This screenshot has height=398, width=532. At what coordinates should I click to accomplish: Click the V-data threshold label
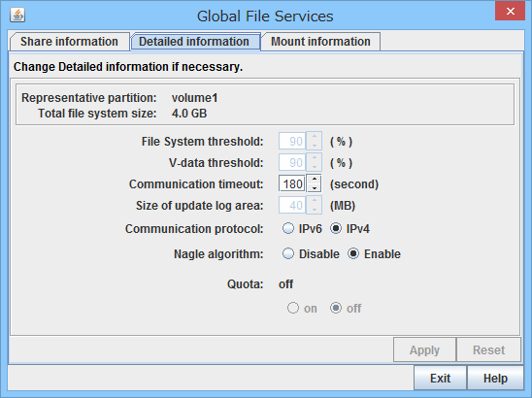[216, 163]
